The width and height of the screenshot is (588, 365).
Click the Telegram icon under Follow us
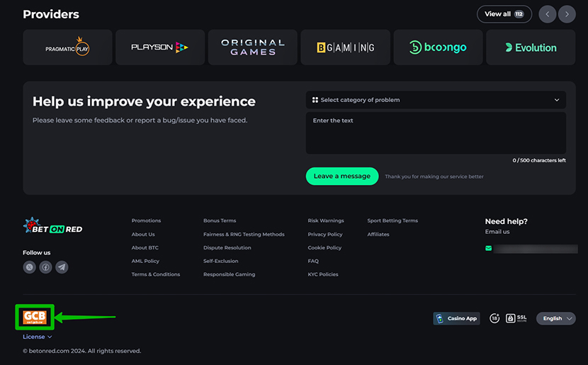click(62, 267)
